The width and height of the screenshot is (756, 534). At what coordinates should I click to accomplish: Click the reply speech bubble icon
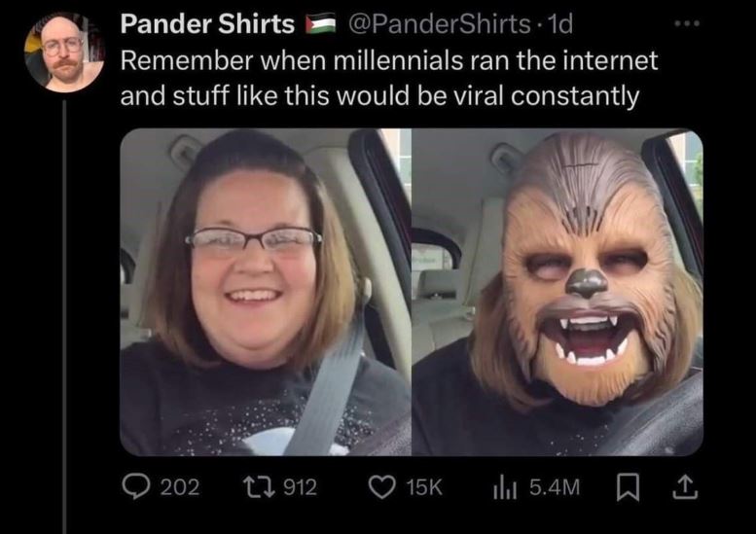coord(137,486)
